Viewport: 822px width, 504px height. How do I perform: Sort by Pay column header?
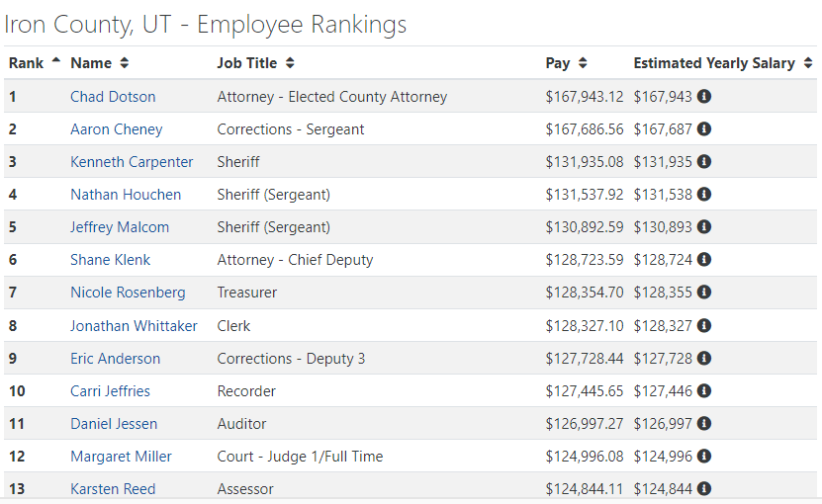pyautogui.click(x=566, y=63)
